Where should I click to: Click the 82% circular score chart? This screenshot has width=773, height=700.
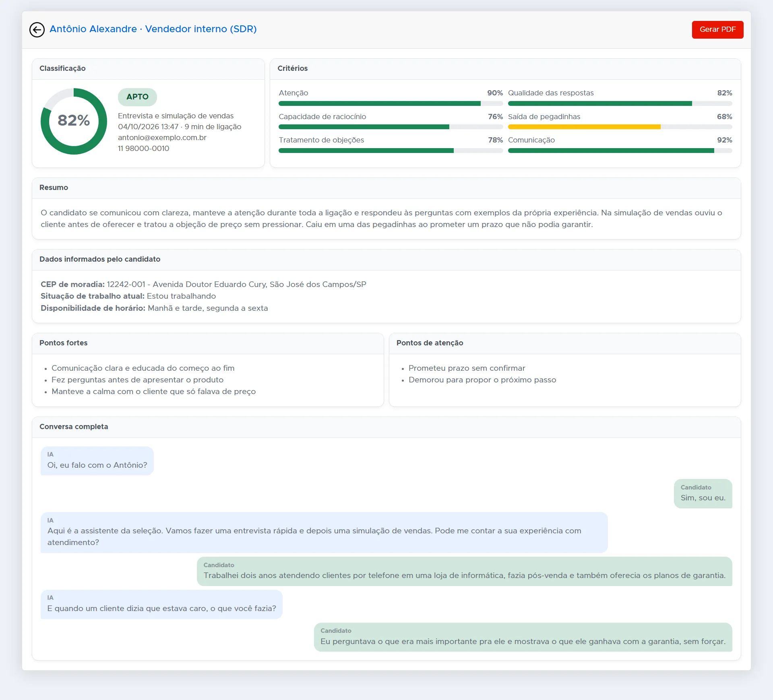tap(74, 121)
